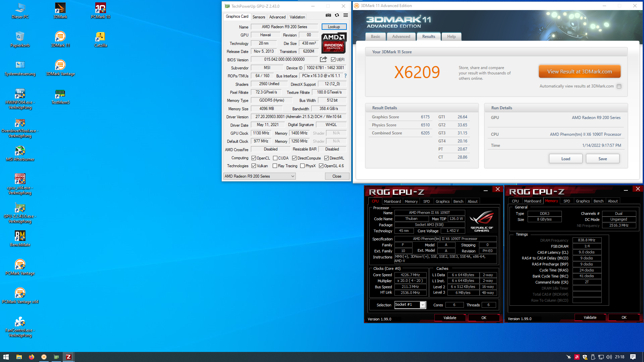
Task: Click Core Speed value 4226.7 MHz
Action: pos(410,275)
